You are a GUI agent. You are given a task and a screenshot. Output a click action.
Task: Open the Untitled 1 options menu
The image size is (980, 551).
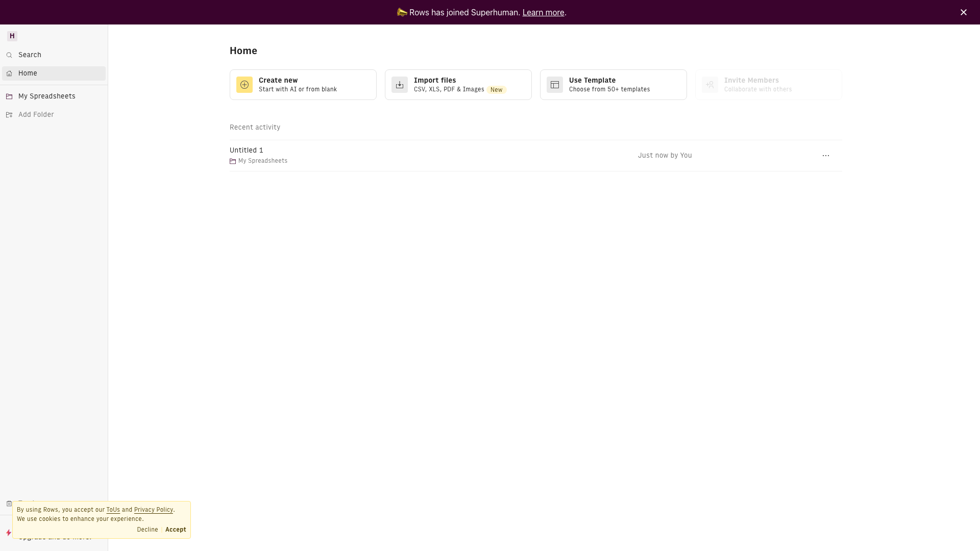pyautogui.click(x=826, y=156)
